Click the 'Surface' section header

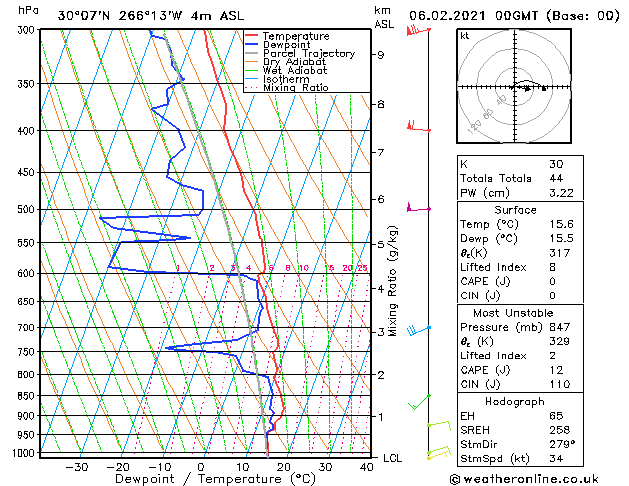point(515,210)
